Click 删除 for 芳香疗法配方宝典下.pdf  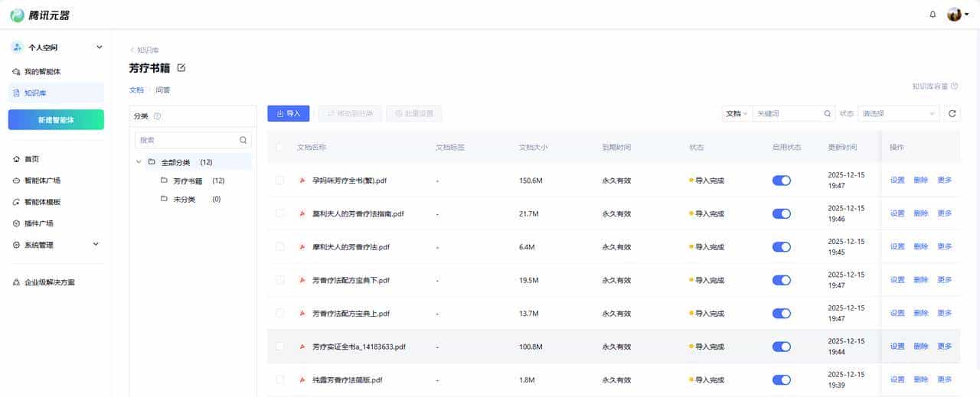[921, 280]
